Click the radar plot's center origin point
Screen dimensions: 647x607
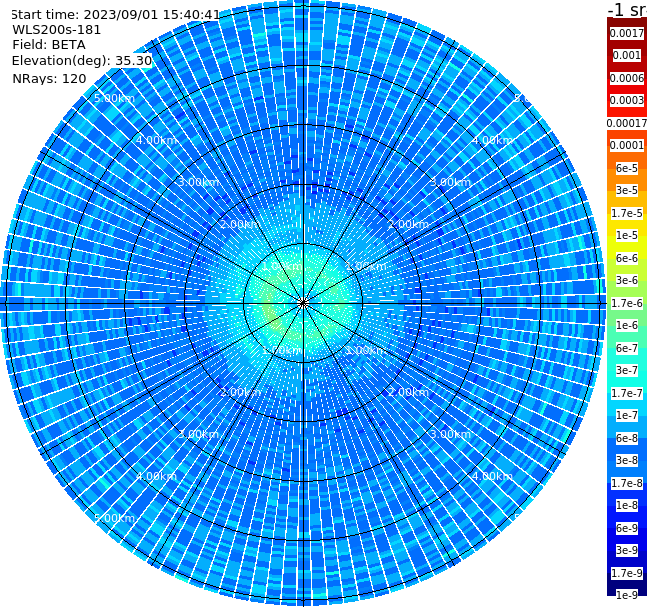pos(303,303)
